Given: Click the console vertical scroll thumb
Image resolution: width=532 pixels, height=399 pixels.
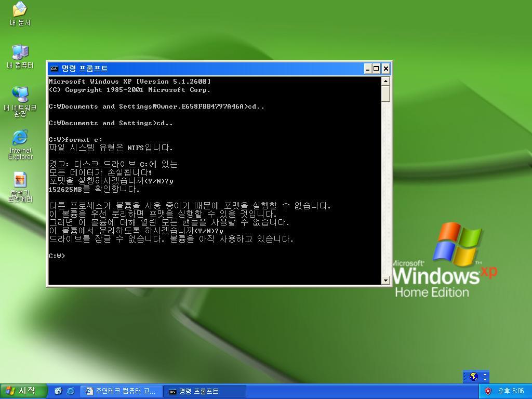Looking at the screenshot, I should click(x=385, y=94).
